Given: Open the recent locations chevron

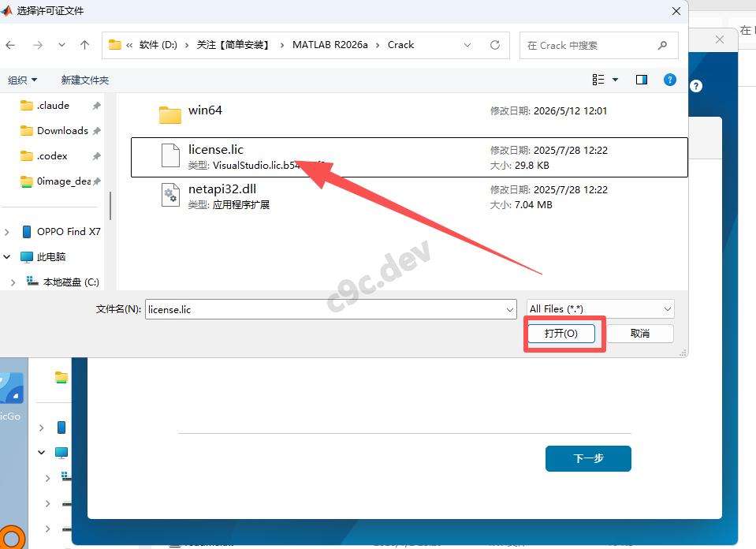Looking at the screenshot, I should (x=61, y=45).
